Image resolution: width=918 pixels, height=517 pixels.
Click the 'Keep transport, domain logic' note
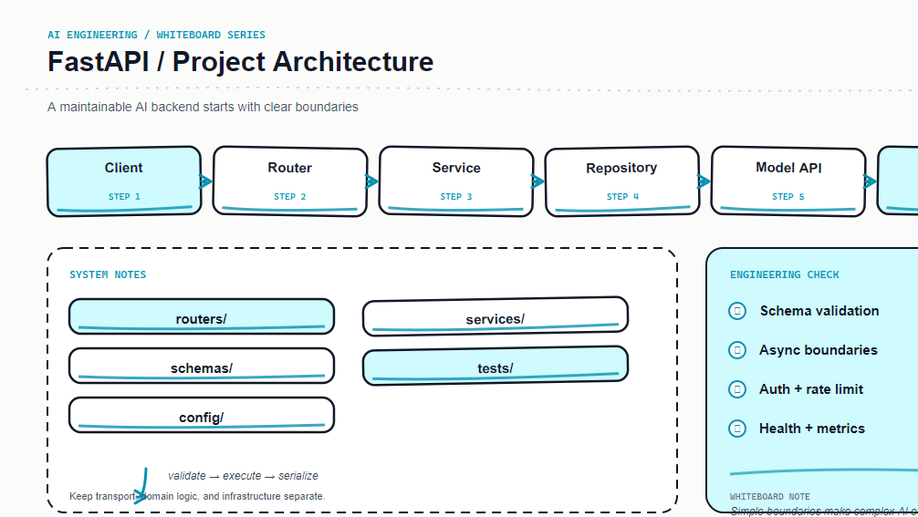coord(197,497)
